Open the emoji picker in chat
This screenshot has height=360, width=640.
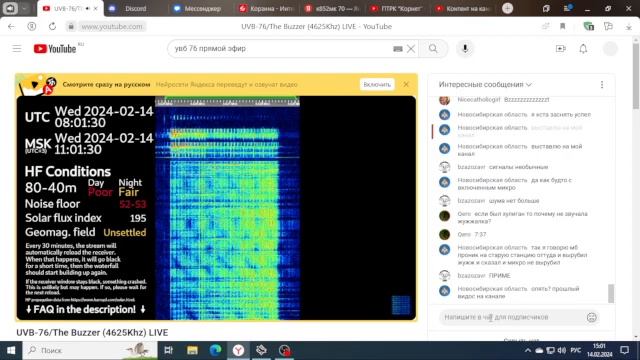click(x=591, y=317)
